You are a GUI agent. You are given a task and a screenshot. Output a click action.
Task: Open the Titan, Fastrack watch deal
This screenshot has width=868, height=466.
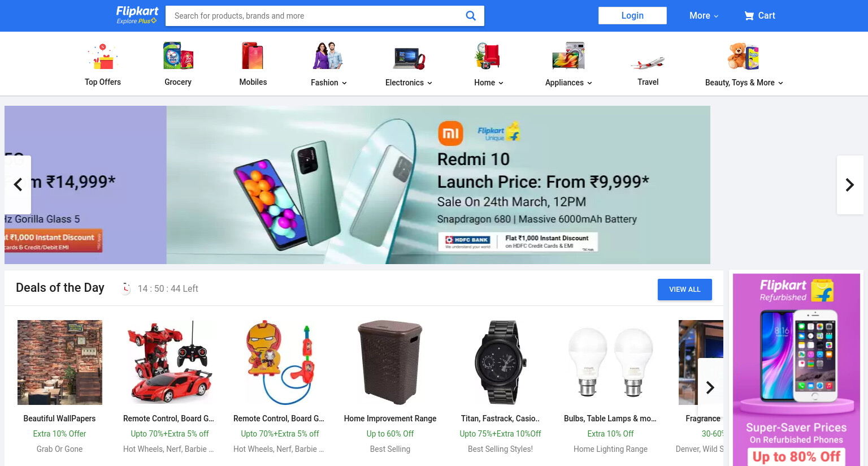point(500,387)
